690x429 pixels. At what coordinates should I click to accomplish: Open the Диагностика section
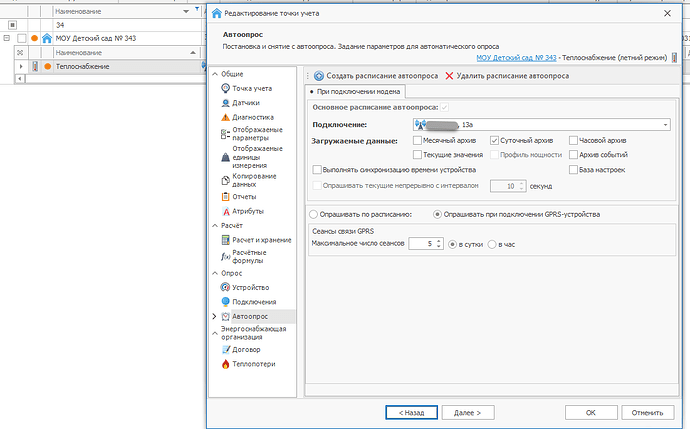(x=252, y=117)
